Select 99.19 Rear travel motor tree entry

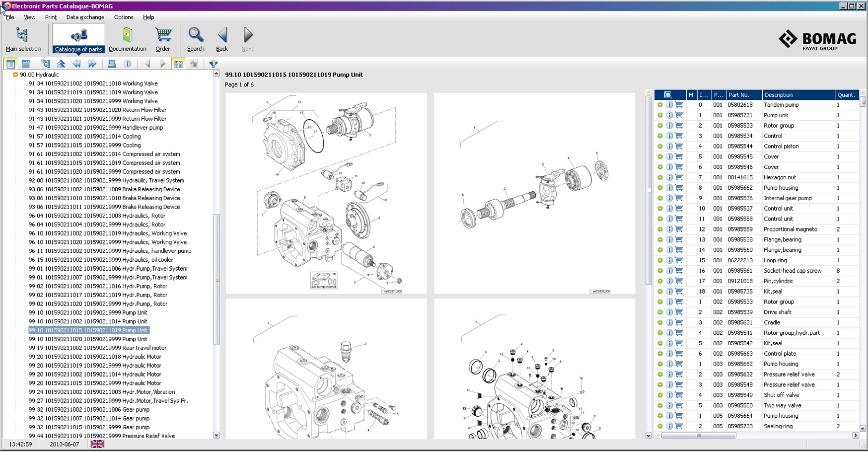click(97, 348)
